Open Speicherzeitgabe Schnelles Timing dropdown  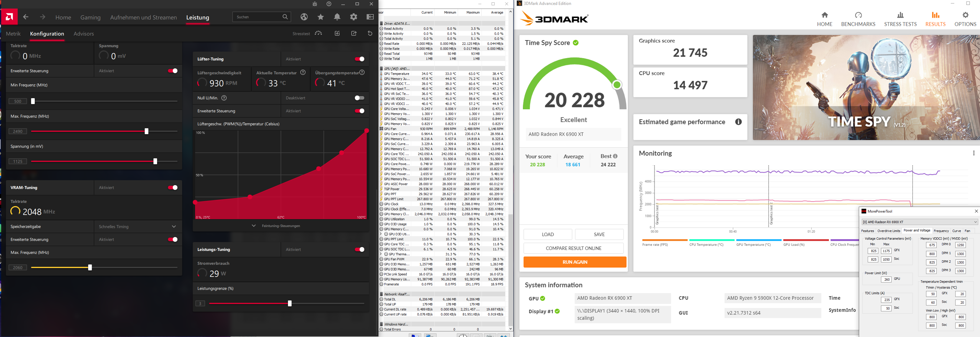pyautogui.click(x=137, y=227)
